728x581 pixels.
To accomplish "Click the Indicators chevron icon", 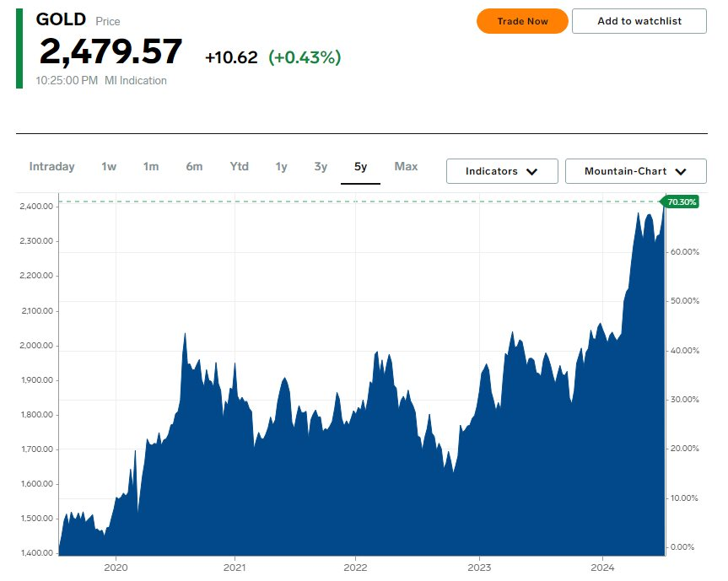I will (x=532, y=172).
